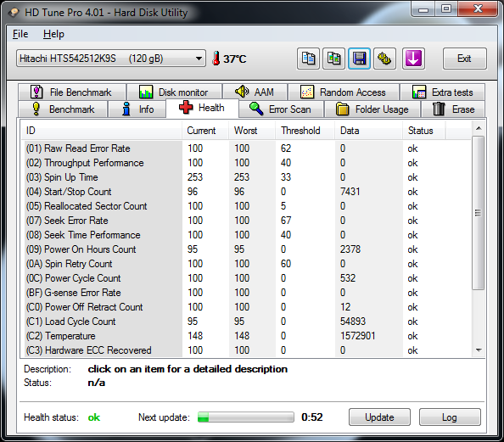This screenshot has height=442, width=504.
Task: Select the (0A) Spin Retry Count row
Action: point(246,264)
